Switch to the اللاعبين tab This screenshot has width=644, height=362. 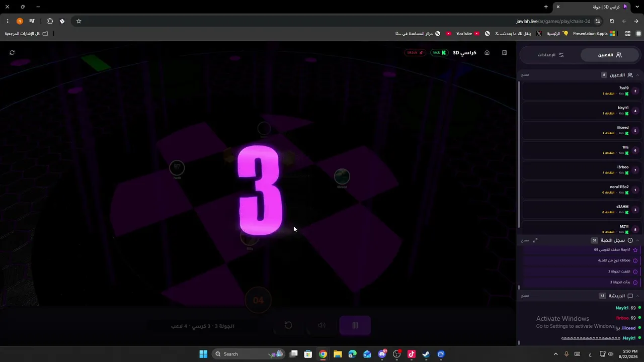click(610, 55)
